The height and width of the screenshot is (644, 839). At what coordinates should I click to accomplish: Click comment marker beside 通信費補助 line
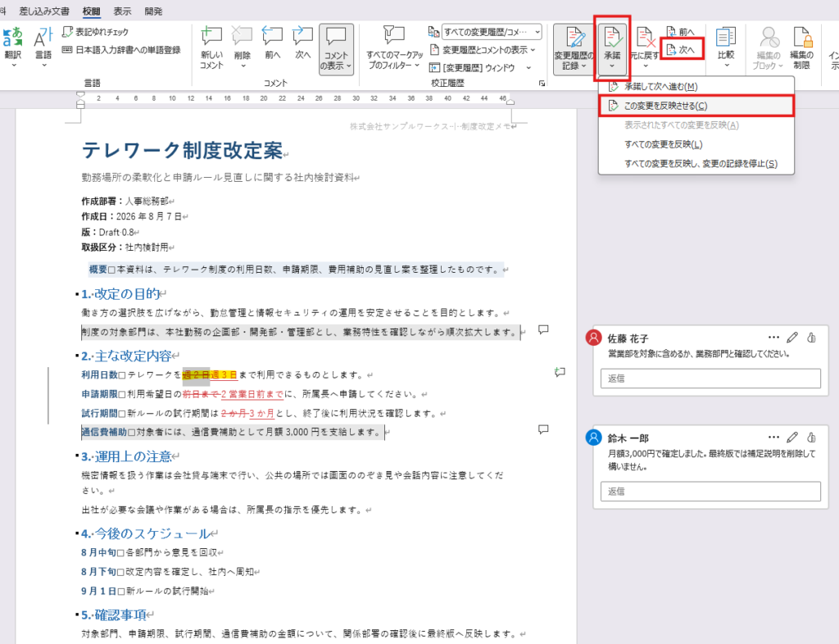(x=543, y=429)
